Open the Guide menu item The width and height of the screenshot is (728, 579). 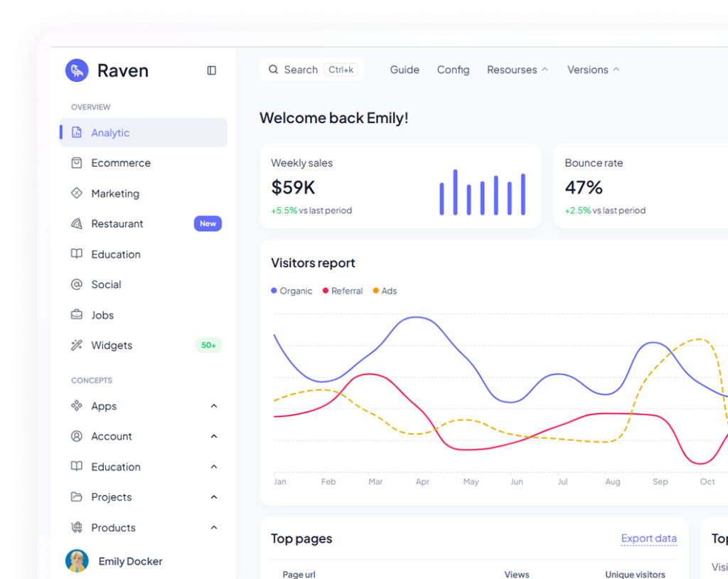point(405,70)
